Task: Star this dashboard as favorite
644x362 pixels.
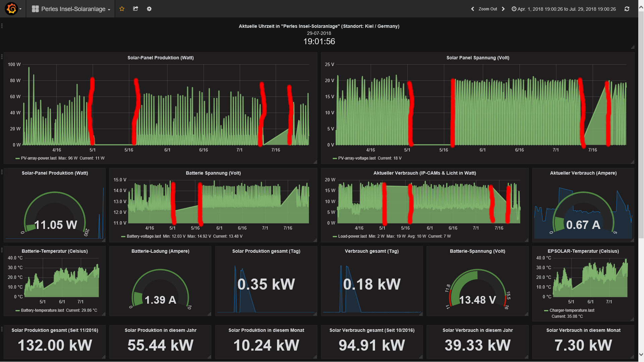Action: tap(122, 9)
